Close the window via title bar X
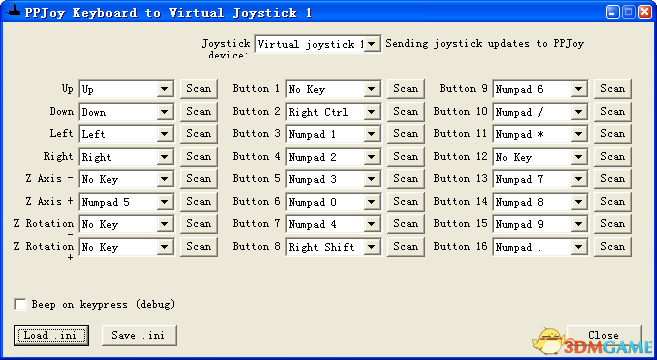Viewport: 657px width, 360px height. coord(644,12)
